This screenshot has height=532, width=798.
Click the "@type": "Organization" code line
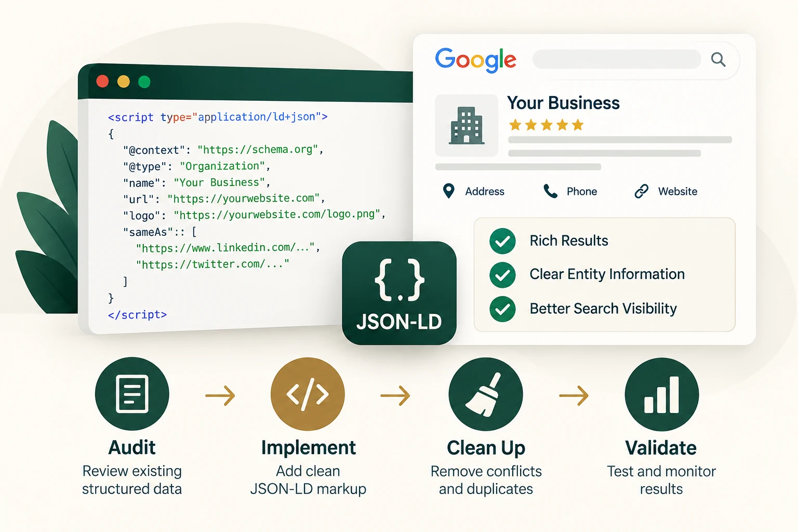point(196,166)
